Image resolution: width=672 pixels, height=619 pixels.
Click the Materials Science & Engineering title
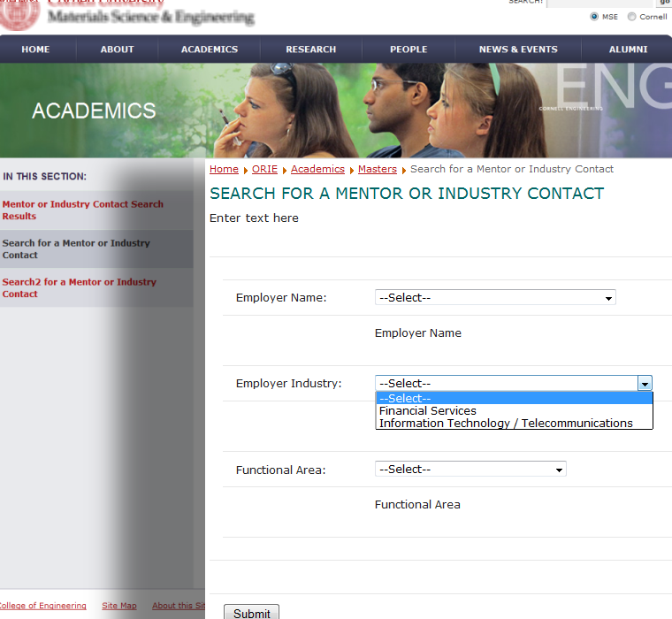pyautogui.click(x=151, y=17)
